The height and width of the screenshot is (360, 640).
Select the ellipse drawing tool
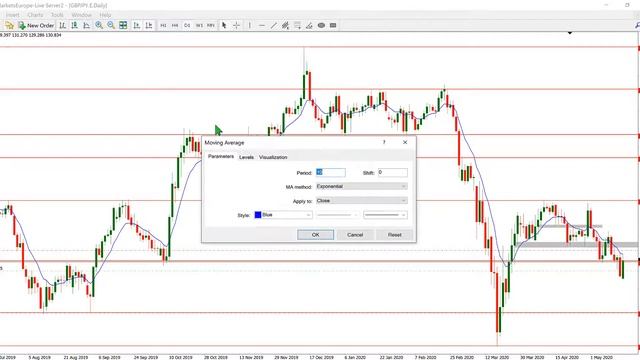coord(321,25)
